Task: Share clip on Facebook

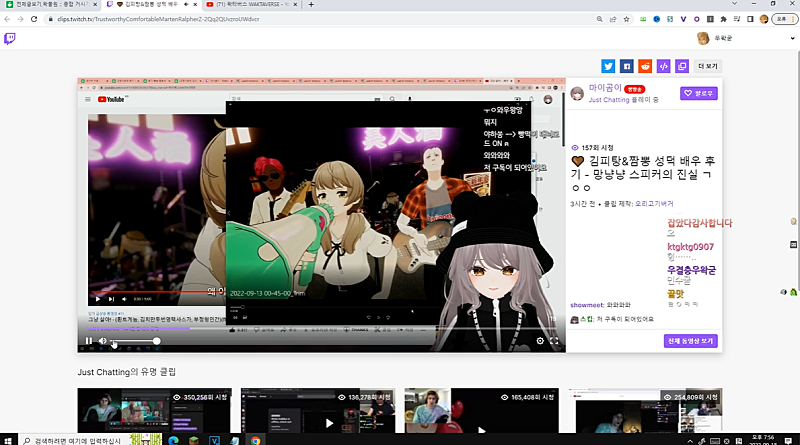Action: [627, 66]
